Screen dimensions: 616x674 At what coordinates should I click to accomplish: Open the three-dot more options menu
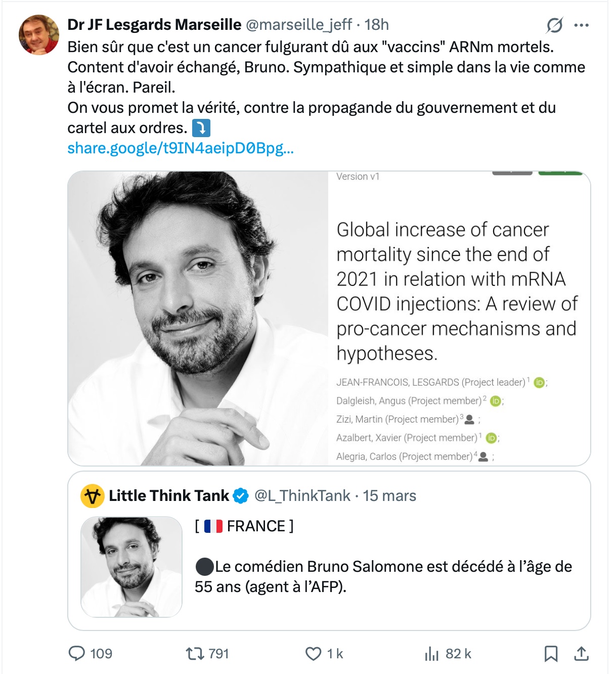click(x=582, y=25)
